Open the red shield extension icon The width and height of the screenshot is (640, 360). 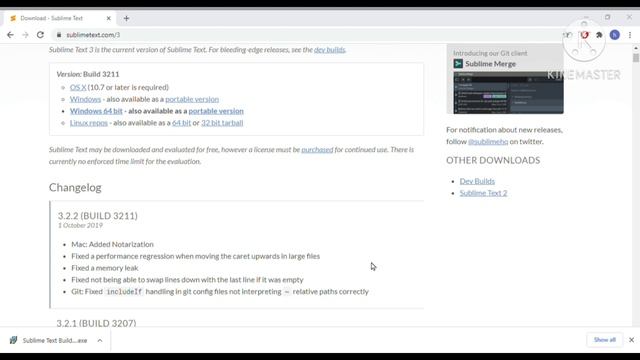click(584, 35)
